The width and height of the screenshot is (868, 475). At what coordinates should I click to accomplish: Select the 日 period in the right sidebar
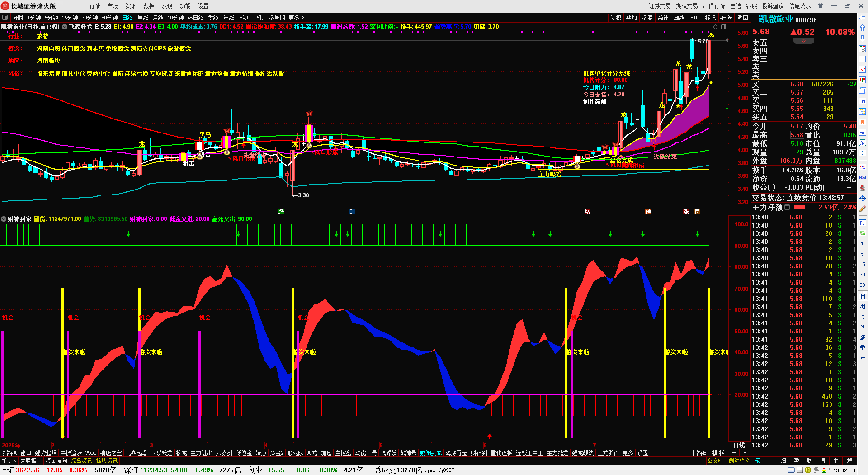point(863,296)
